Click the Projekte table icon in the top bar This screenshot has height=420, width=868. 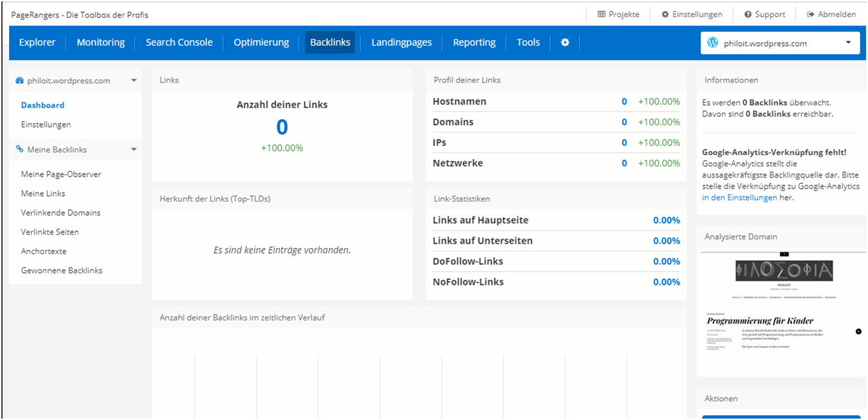[x=601, y=14]
